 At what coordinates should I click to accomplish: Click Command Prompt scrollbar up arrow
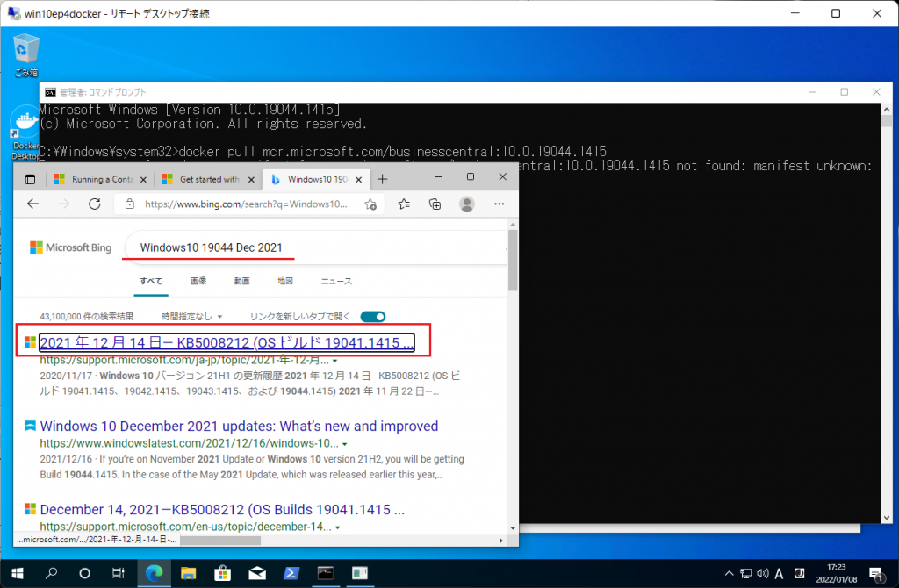887,109
